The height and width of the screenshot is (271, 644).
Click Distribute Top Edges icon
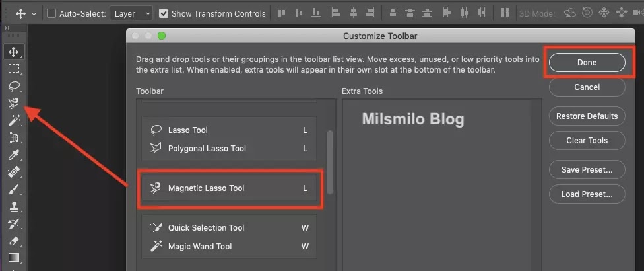pos(393,13)
